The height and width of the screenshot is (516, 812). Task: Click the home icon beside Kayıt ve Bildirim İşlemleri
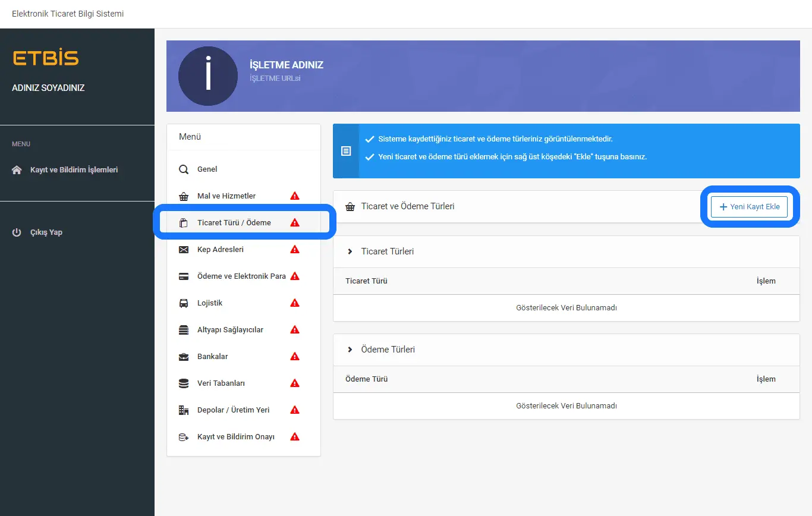(17, 170)
